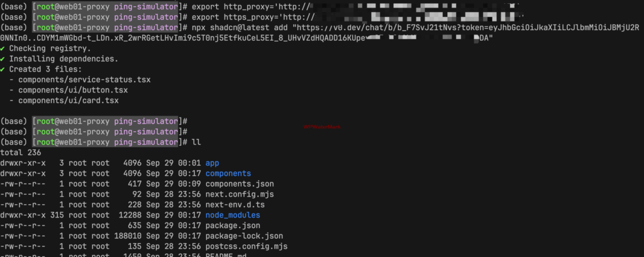Click the components/service-status.tsx output line
The height and width of the screenshot is (257, 644).
tap(80, 80)
